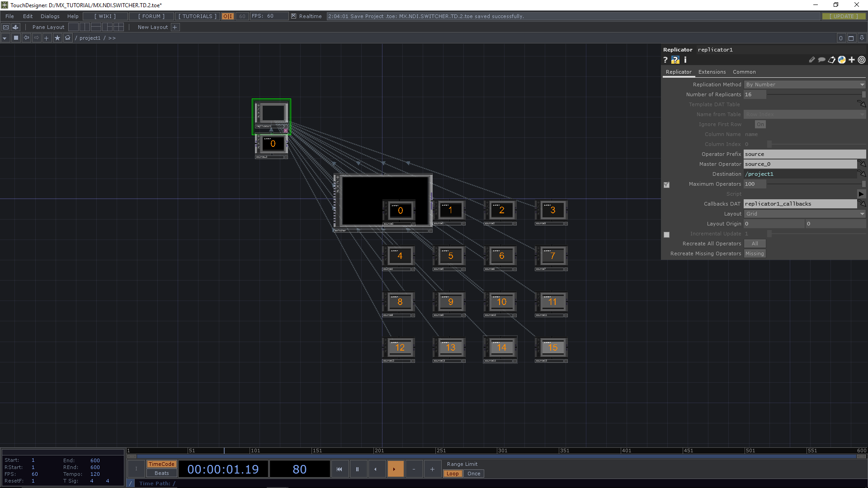The height and width of the screenshot is (488, 868).
Task: Toggle Maximum Operators checkbox
Action: [x=666, y=185]
